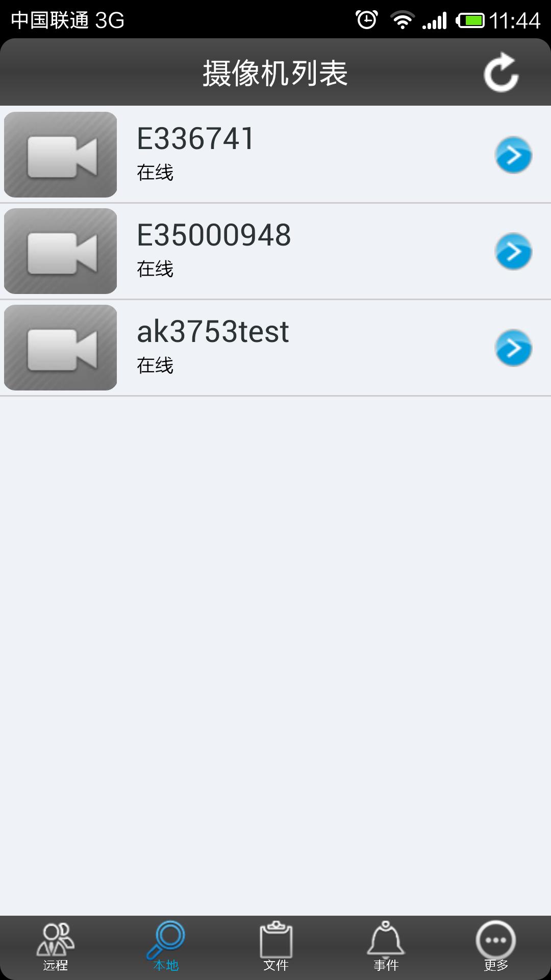
Task: Open the 更多 more options tab
Action: (496, 947)
